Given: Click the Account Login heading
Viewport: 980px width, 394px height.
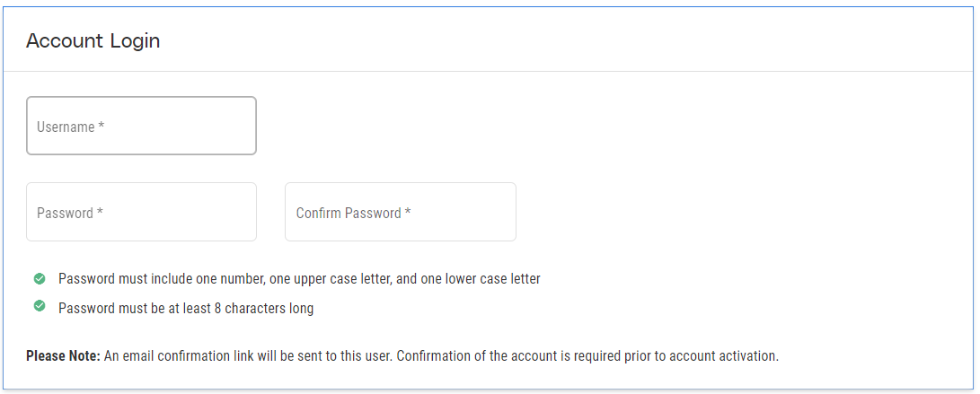Looking at the screenshot, I should [x=93, y=40].
